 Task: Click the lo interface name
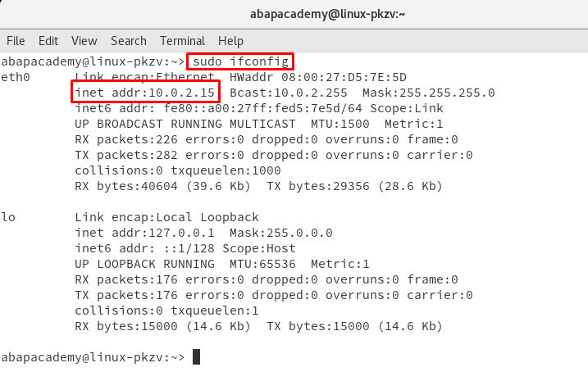point(8,217)
